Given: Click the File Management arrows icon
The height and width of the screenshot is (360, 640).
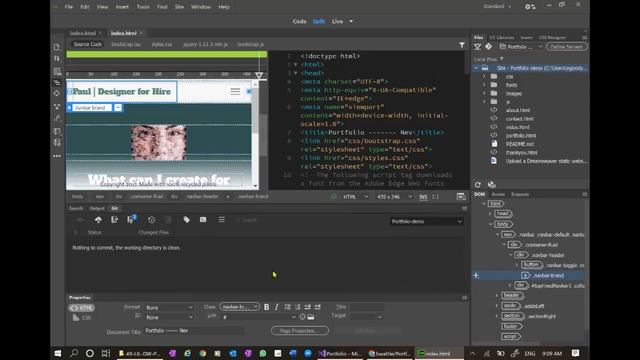Looking at the screenshot, I should click(x=57, y=59).
